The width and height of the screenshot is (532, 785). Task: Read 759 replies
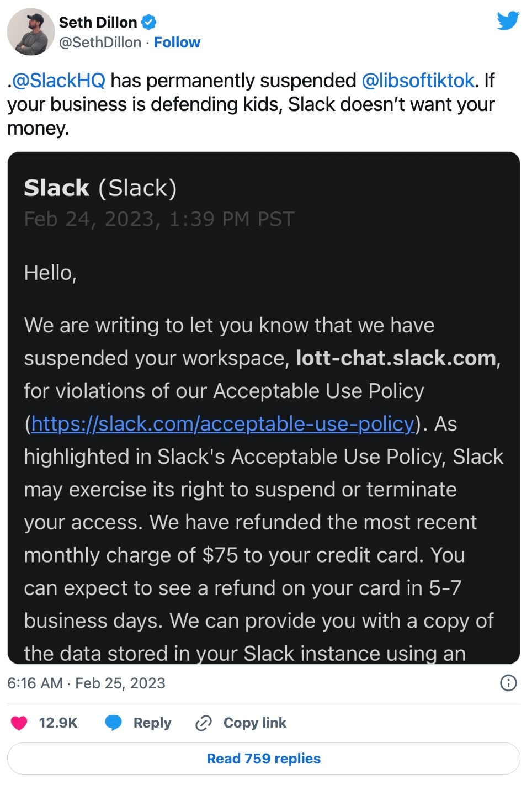coord(264,759)
